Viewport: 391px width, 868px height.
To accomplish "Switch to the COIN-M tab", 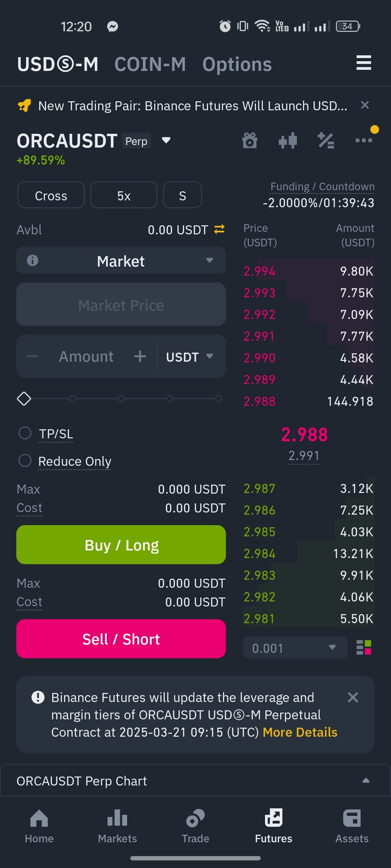I will [x=150, y=64].
